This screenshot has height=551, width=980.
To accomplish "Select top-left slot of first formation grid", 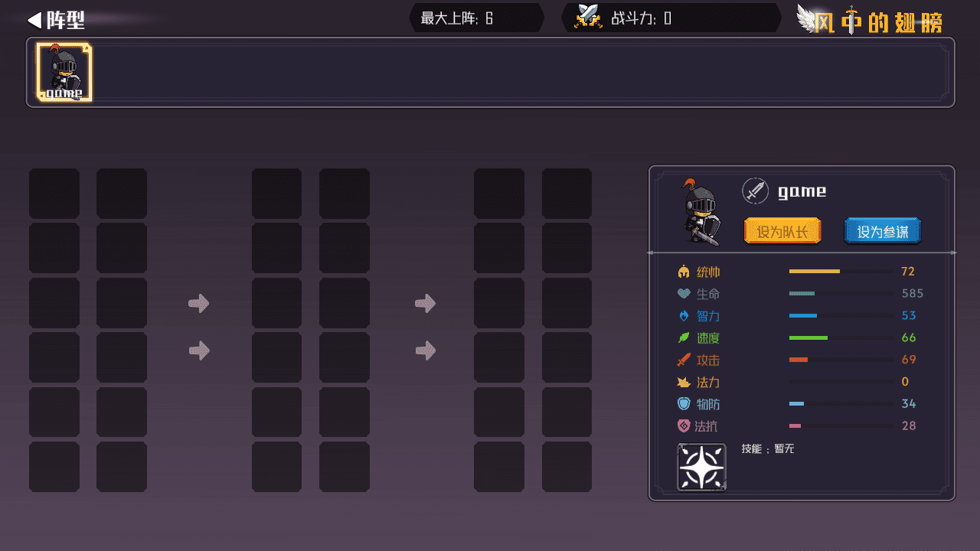I will (54, 194).
